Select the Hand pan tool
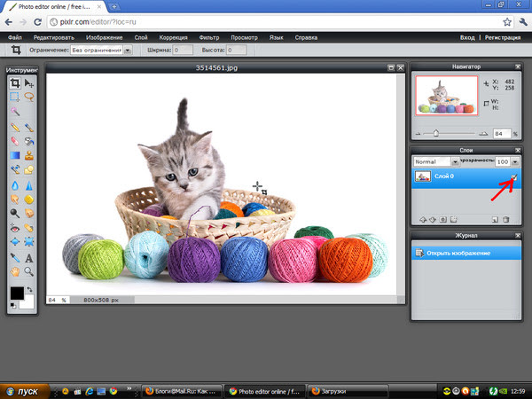532x399 pixels. coord(15,271)
